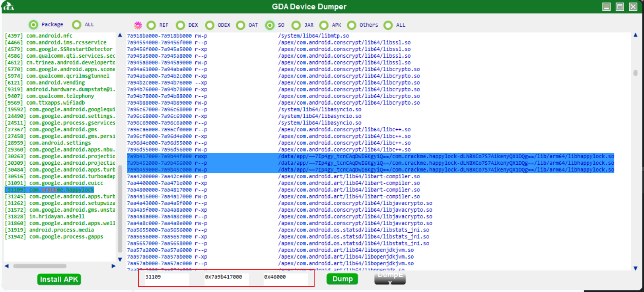Select the libhappylock.so rw-p row at 7a9b459000

tap(371, 170)
